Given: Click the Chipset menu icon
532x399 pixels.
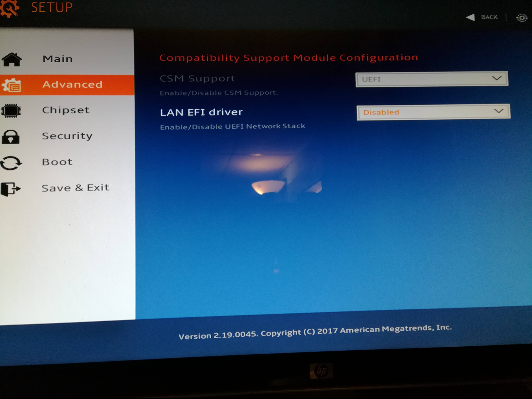Looking at the screenshot, I should click(11, 110).
